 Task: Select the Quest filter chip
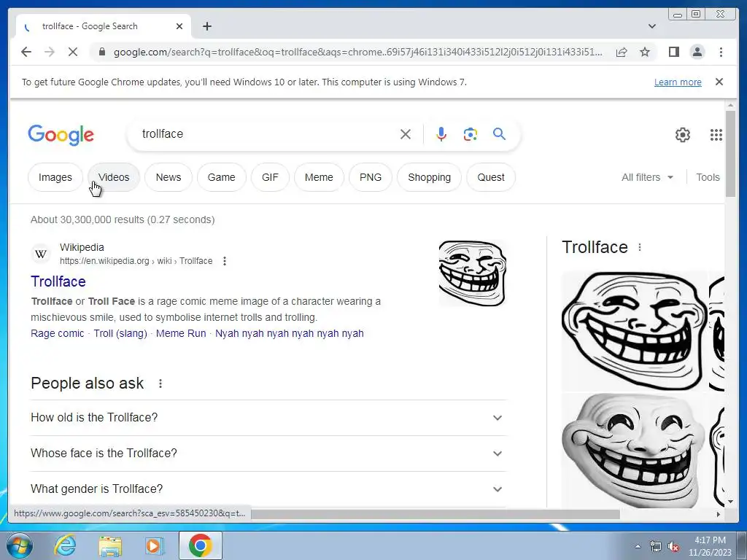(x=491, y=177)
